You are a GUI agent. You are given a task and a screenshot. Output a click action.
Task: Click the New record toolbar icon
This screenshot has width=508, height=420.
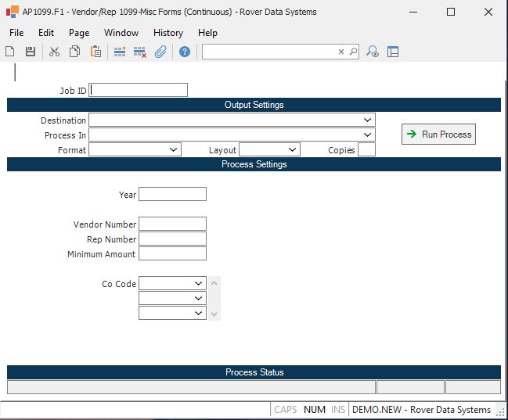click(10, 52)
